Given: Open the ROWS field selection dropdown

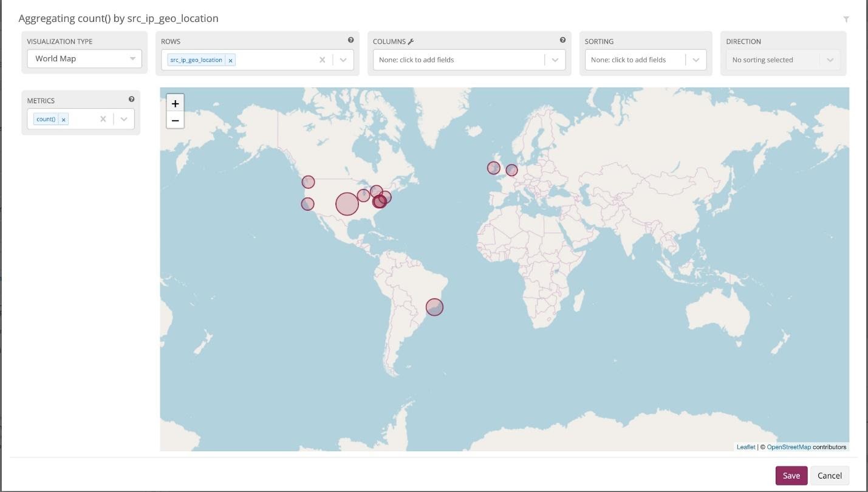Looking at the screenshot, I should 343,60.
